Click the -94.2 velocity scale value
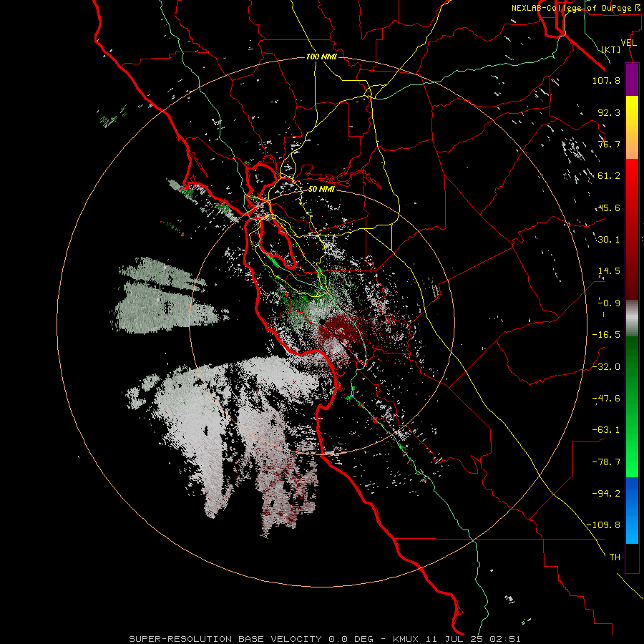 [x=606, y=493]
